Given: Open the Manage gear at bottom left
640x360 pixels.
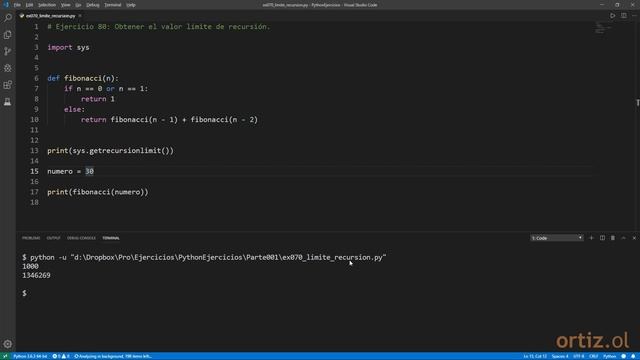Looking at the screenshot, I should point(8,344).
